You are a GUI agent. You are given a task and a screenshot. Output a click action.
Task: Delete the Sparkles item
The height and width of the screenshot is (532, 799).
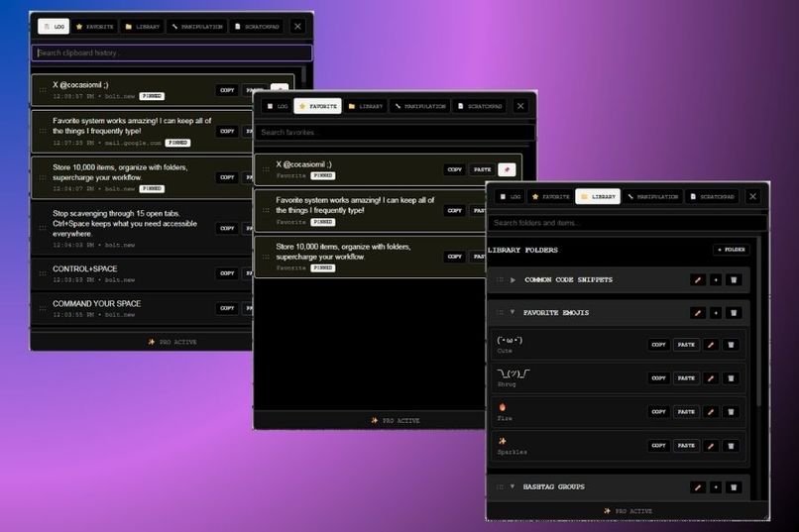[731, 446]
